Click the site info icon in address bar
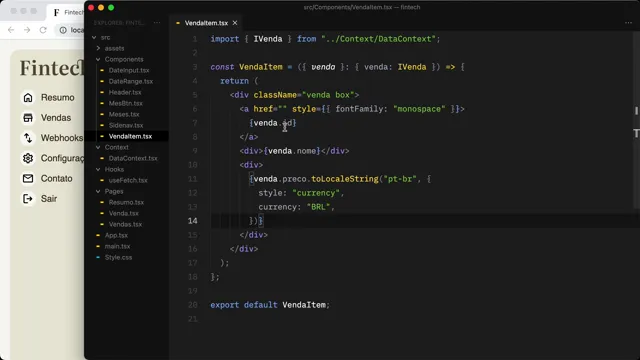Image resolution: width=640 pixels, height=360 pixels. point(63,30)
